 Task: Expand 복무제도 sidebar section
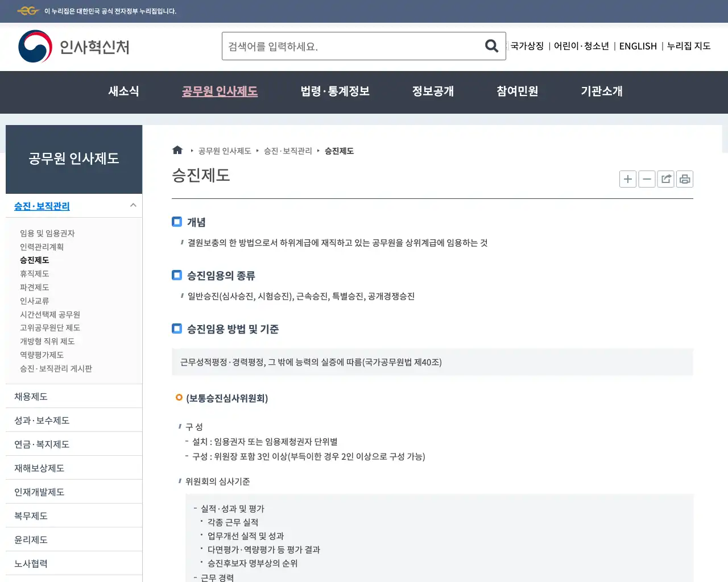point(74,516)
